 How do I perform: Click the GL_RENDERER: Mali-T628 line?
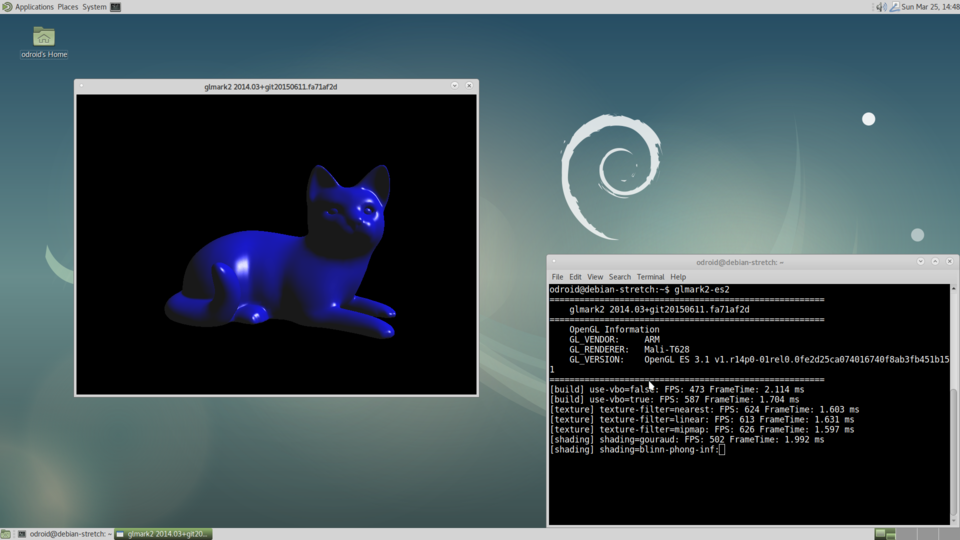pos(629,350)
